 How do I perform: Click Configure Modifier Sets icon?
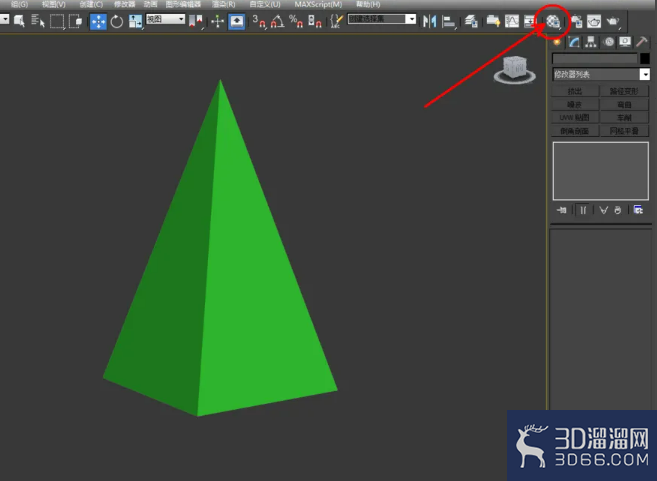(638, 210)
